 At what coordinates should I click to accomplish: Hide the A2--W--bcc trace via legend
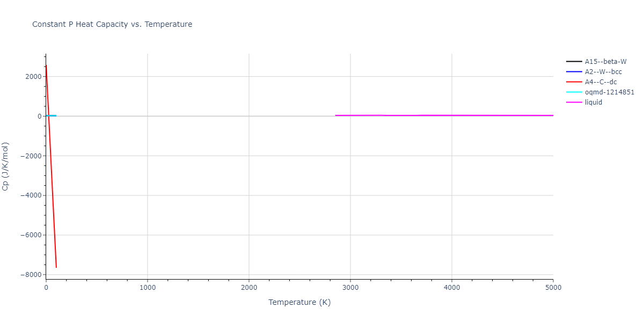coord(603,72)
